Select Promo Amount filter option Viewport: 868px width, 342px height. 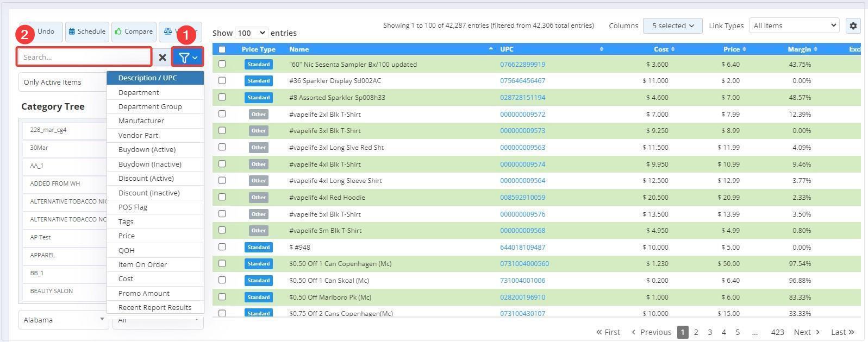(x=155, y=293)
